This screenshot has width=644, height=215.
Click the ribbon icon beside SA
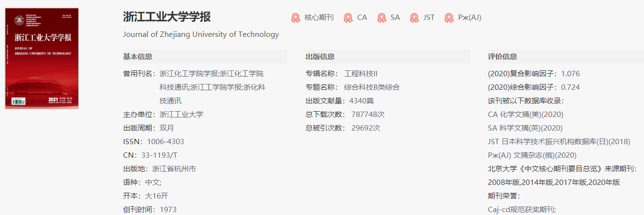tap(381, 18)
